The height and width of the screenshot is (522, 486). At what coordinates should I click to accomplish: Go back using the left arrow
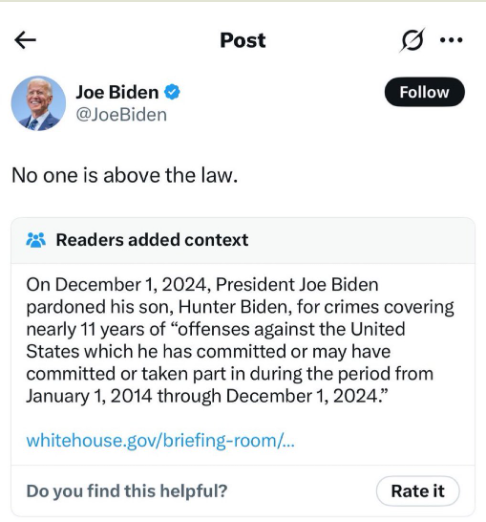[25, 40]
